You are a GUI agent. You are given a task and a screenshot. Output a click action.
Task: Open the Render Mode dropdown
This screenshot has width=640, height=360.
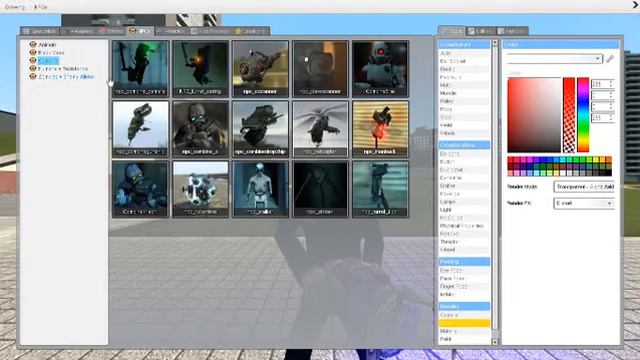pos(584,187)
